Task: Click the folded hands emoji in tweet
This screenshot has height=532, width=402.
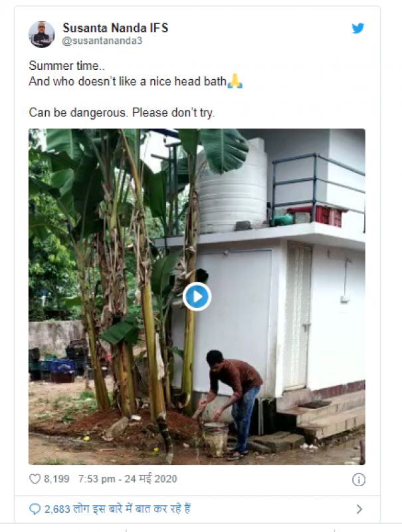Action: [235, 82]
